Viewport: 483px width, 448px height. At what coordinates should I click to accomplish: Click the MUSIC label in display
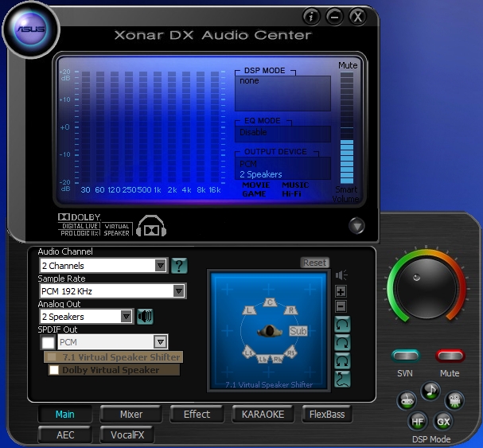tap(295, 185)
